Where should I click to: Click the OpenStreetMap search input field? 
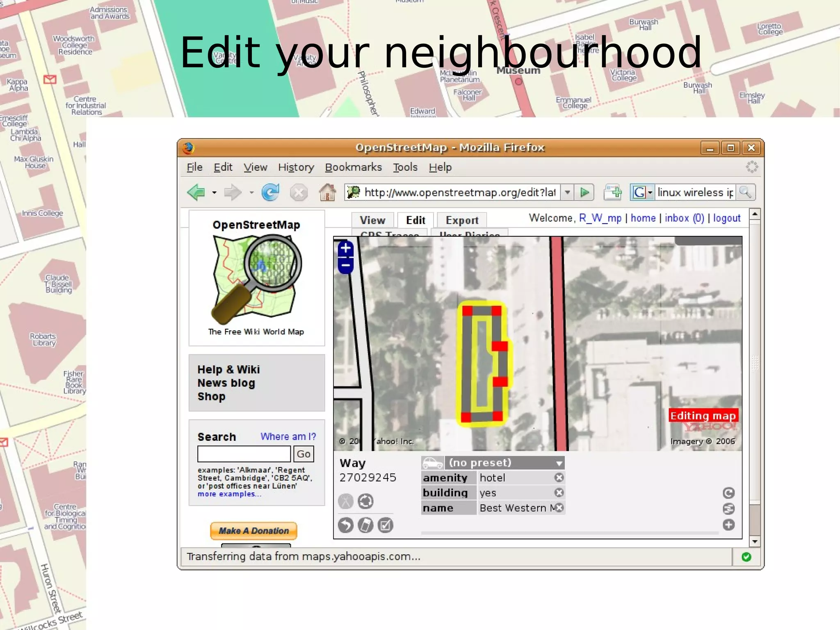pos(244,454)
